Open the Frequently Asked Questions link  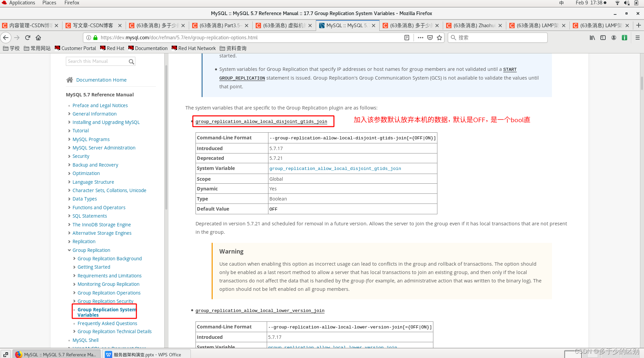click(108, 323)
